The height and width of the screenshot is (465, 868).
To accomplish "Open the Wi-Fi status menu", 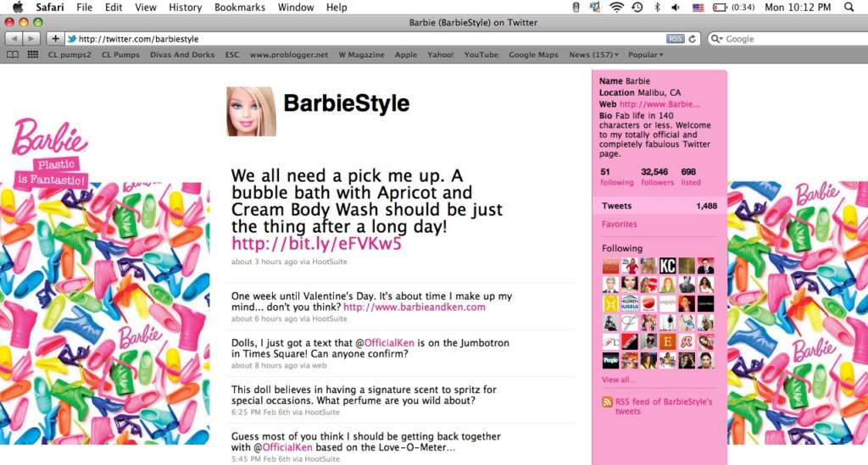I will point(615,7).
